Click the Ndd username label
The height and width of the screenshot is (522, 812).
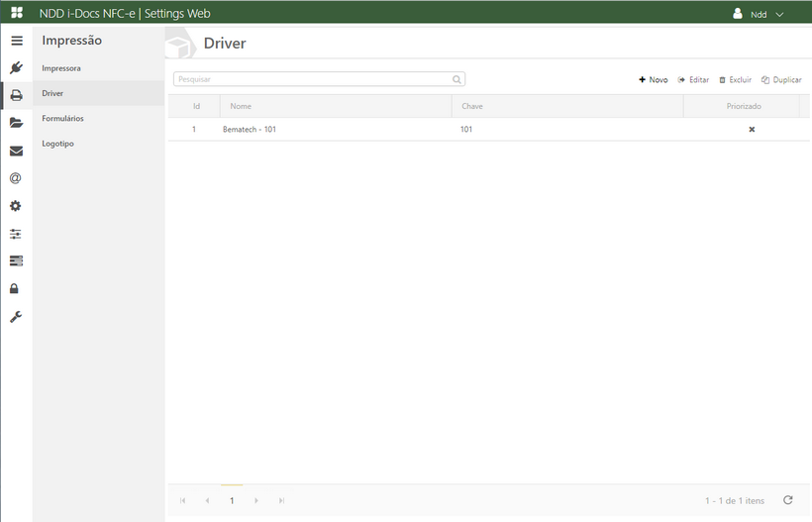tap(759, 15)
